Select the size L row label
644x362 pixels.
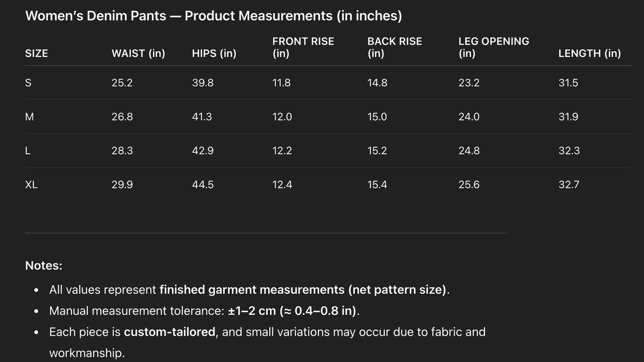click(28, 151)
